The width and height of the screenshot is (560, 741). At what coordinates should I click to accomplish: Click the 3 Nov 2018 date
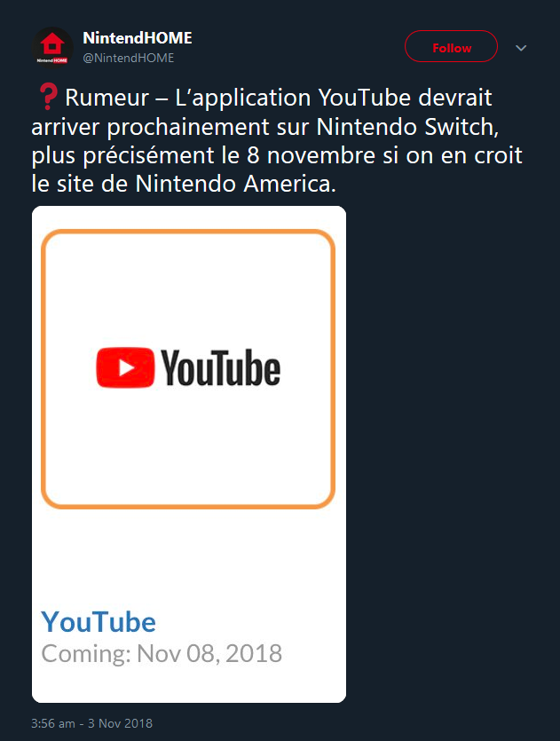120,723
